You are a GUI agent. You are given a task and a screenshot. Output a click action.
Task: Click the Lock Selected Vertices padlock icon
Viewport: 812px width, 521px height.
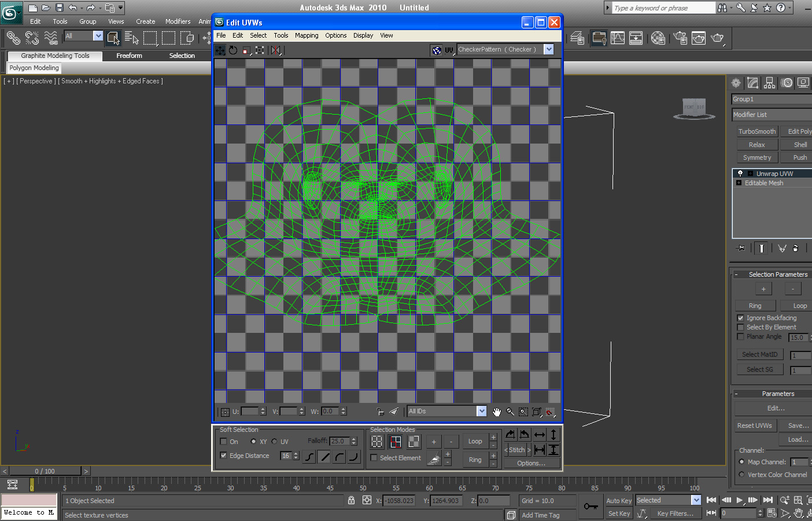(380, 412)
